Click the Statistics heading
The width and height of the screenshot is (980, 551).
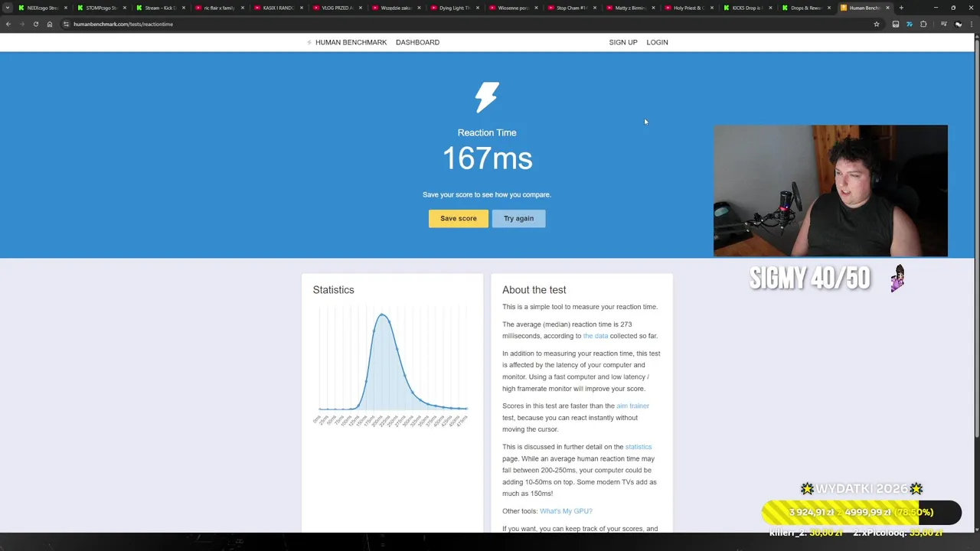click(x=333, y=290)
